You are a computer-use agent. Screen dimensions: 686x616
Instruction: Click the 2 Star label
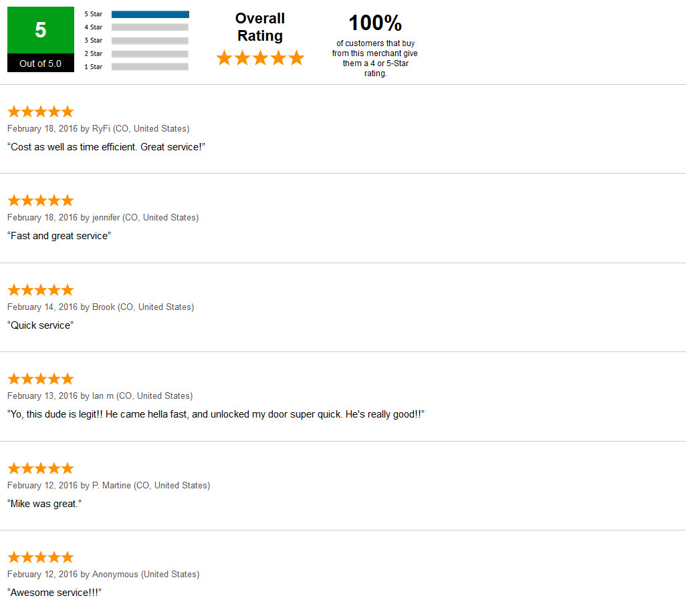point(93,53)
